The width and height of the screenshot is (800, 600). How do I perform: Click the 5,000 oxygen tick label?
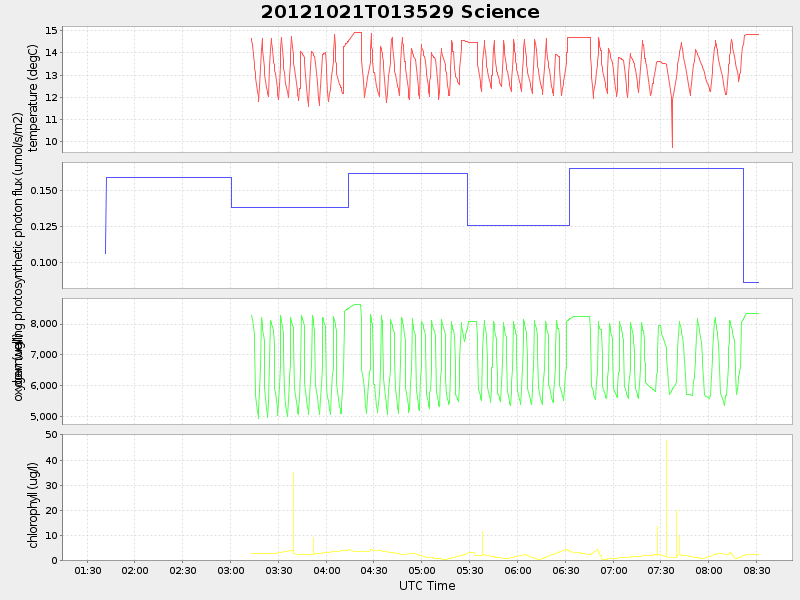click(44, 416)
